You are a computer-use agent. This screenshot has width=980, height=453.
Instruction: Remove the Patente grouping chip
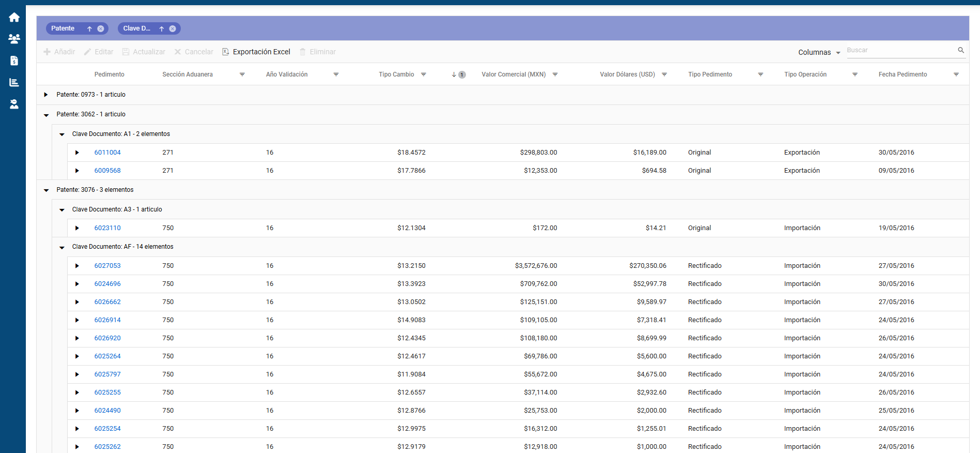click(101, 29)
